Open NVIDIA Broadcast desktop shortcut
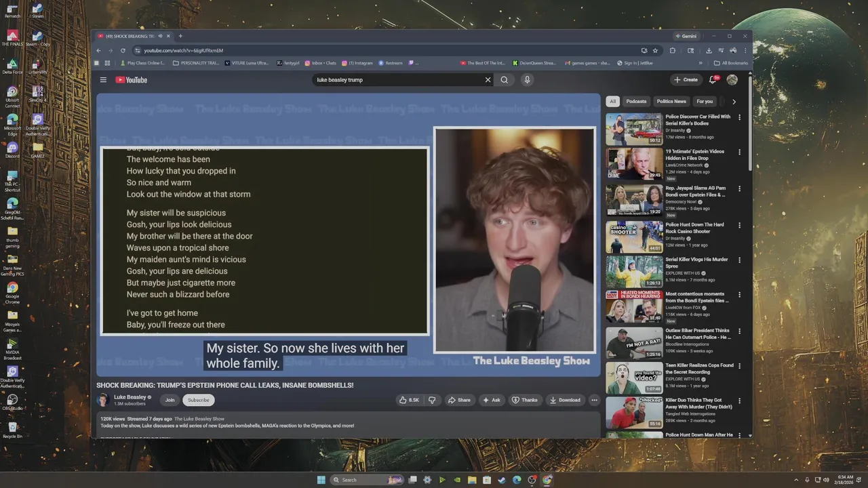Screen dimensions: 868x488 pos(12,347)
